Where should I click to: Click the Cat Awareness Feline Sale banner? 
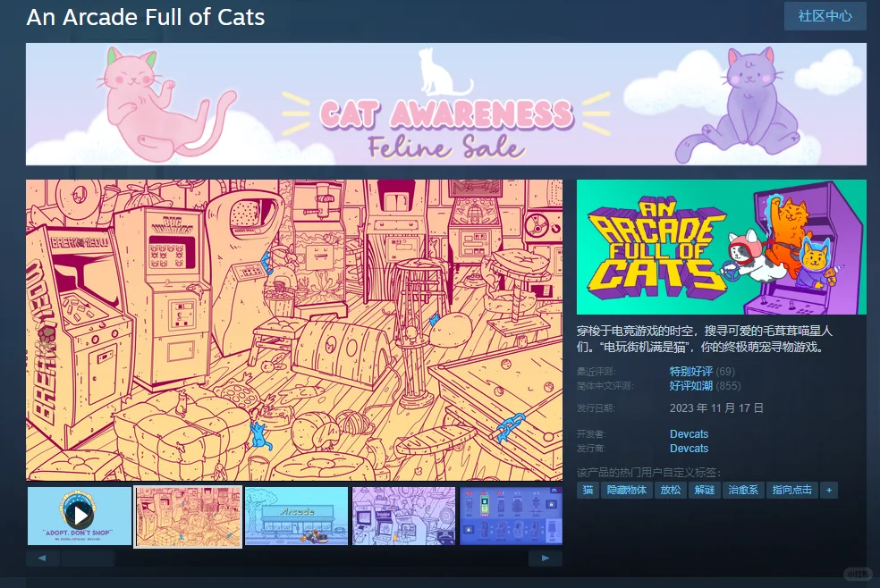coord(446,105)
